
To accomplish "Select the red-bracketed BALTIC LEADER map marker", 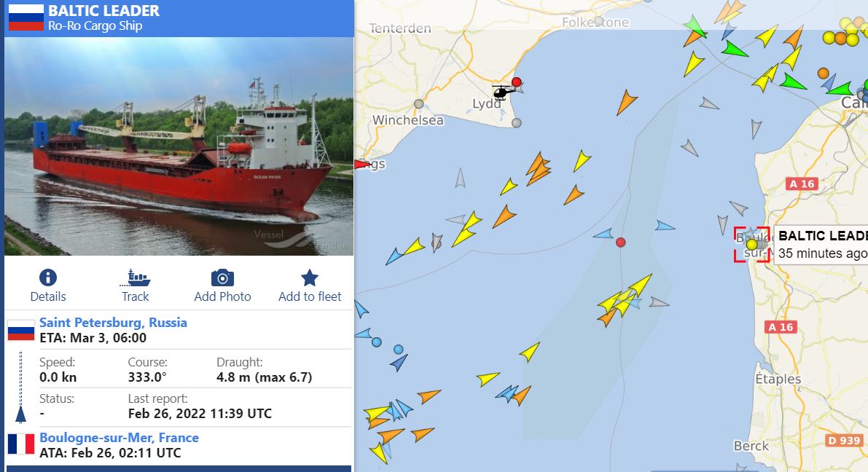I will tap(751, 244).
